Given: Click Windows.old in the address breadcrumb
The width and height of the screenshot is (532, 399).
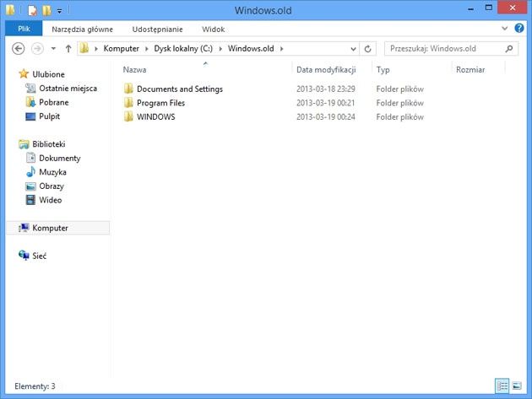Looking at the screenshot, I should pos(251,49).
